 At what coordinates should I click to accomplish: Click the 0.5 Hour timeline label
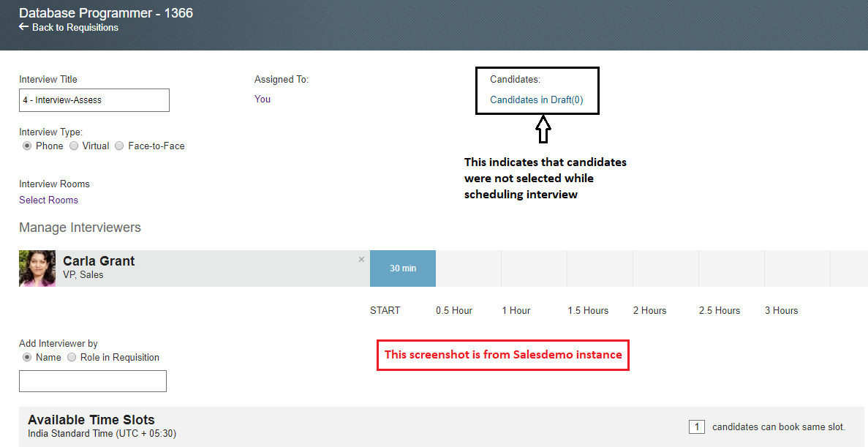click(455, 311)
